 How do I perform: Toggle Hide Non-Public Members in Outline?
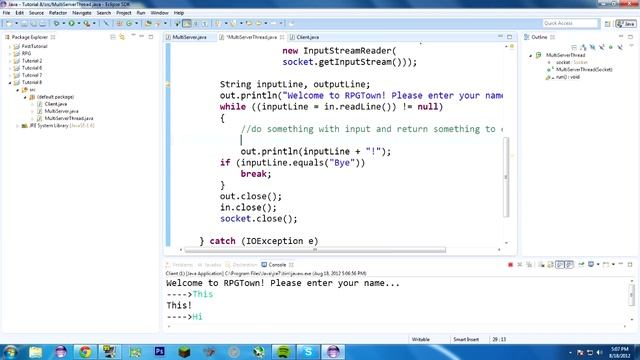click(611, 47)
